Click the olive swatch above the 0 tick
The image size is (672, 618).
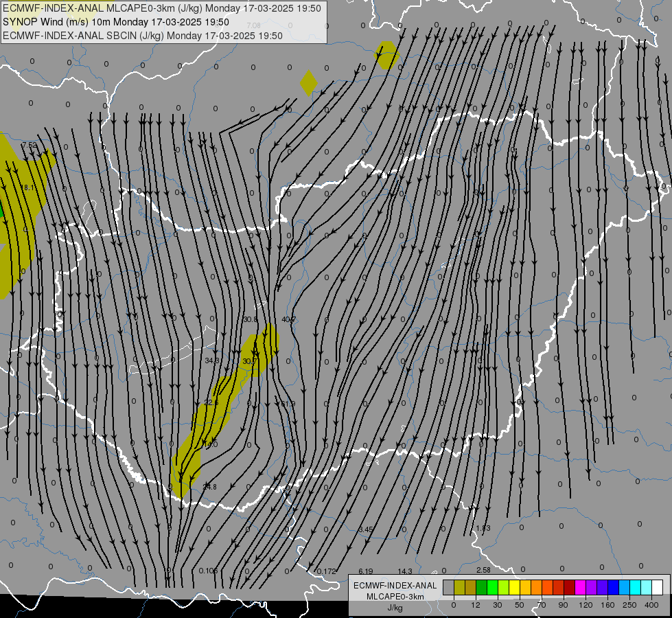pyautogui.click(x=459, y=587)
